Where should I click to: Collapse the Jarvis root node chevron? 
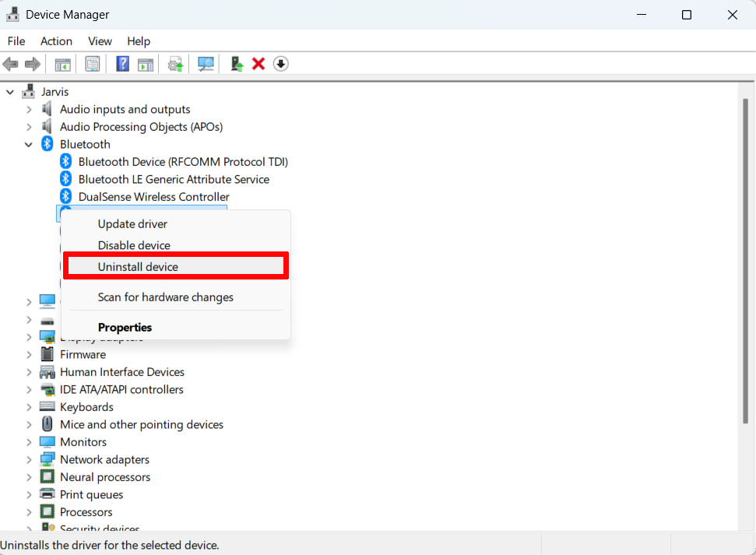(9, 91)
